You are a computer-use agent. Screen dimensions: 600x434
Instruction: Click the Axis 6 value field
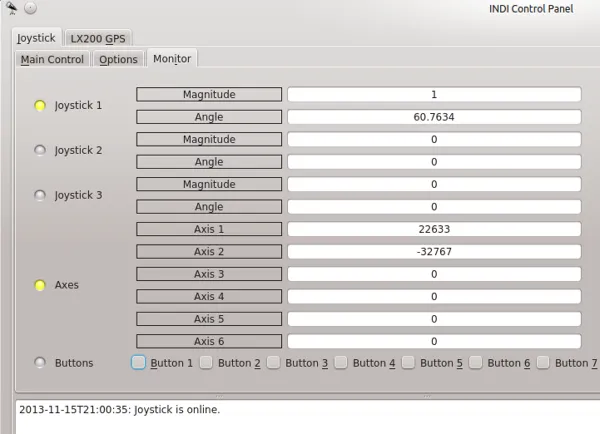tap(434, 341)
